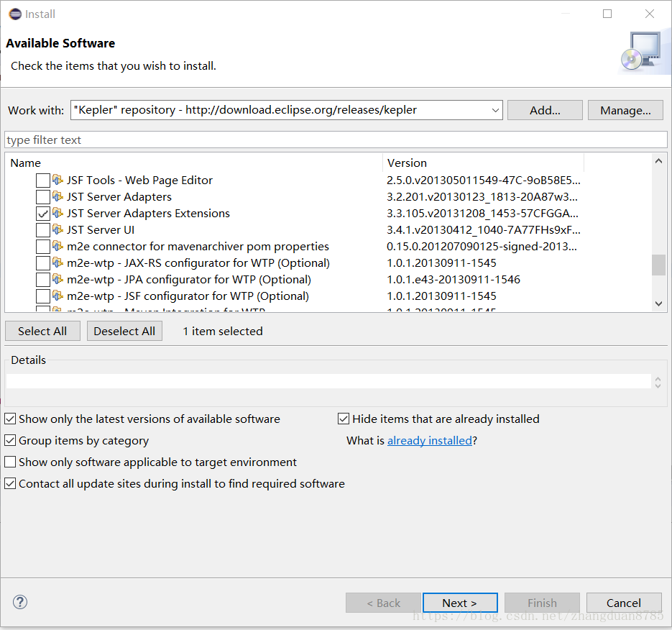
Task: Toggle Show only the latest versions option
Action: (10, 419)
